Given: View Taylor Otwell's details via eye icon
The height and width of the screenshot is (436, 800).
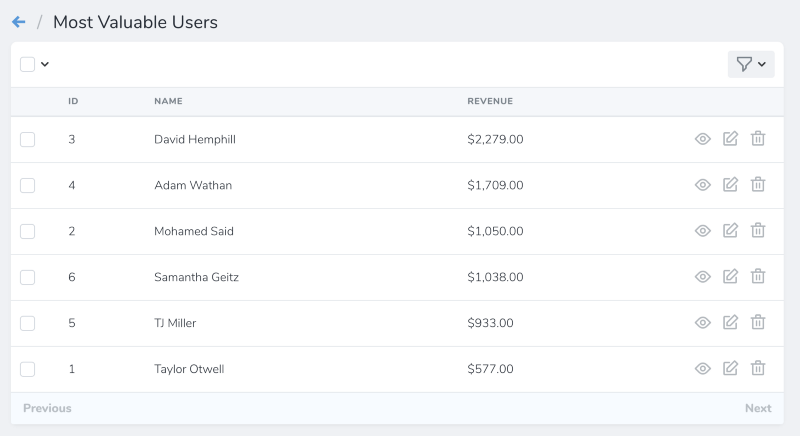Looking at the screenshot, I should tap(703, 368).
